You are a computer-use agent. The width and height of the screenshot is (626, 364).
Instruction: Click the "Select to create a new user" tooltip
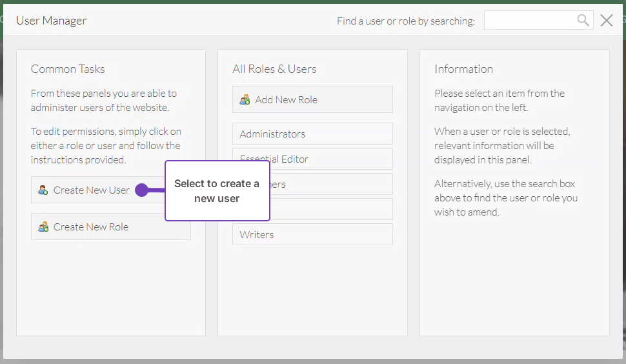tap(217, 191)
